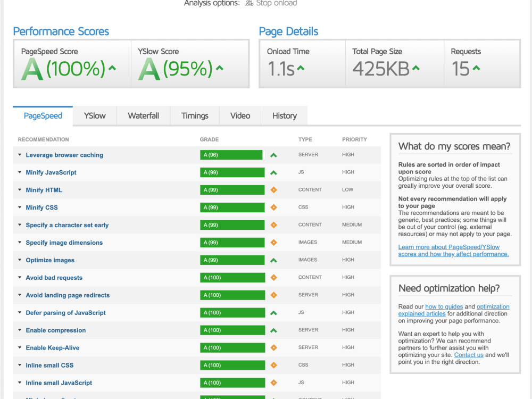Expand the Specify image dimensions triangle
Viewport: 532px width, 399px height.
20,242
